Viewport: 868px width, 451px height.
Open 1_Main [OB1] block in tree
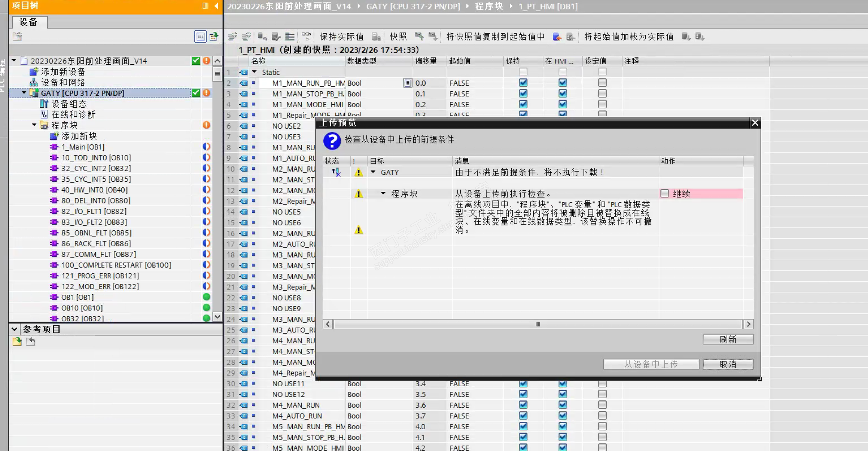click(83, 147)
